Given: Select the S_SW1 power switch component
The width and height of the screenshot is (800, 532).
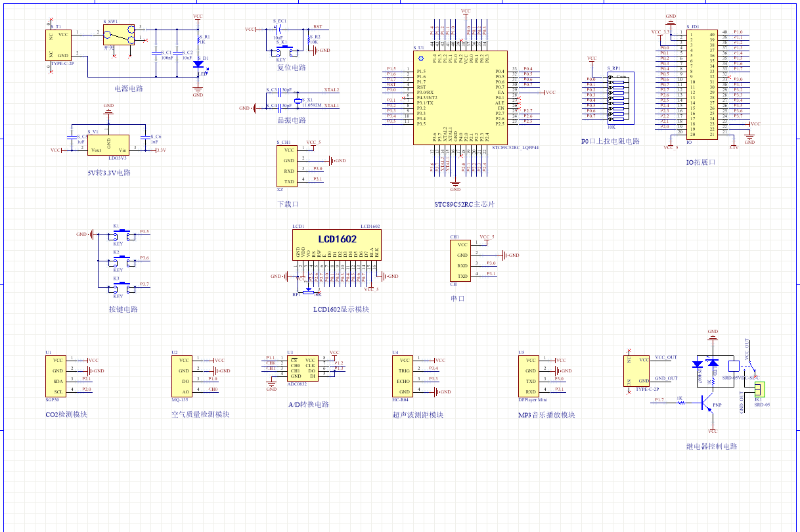Looking at the screenshot, I should click(x=118, y=35).
